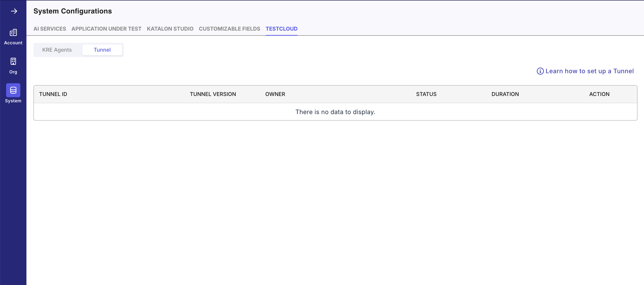Open the Customizable Fields tab
Viewport: 644px width, 285px height.
(229, 29)
